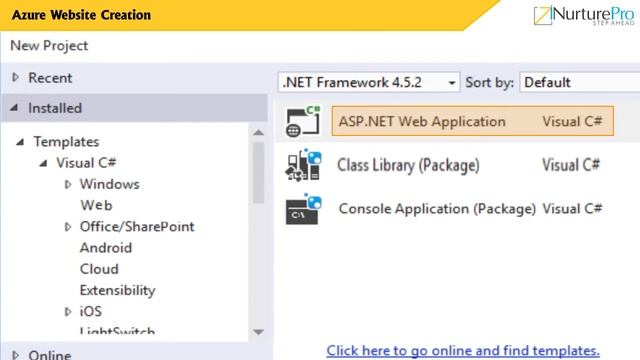
Task: Select the Web template category
Action: click(96, 205)
